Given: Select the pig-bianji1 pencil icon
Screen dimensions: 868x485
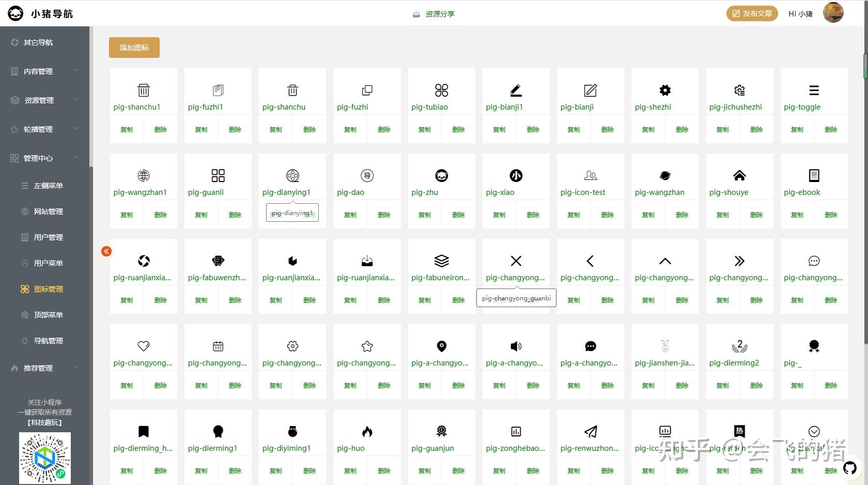Looking at the screenshot, I should 516,90.
